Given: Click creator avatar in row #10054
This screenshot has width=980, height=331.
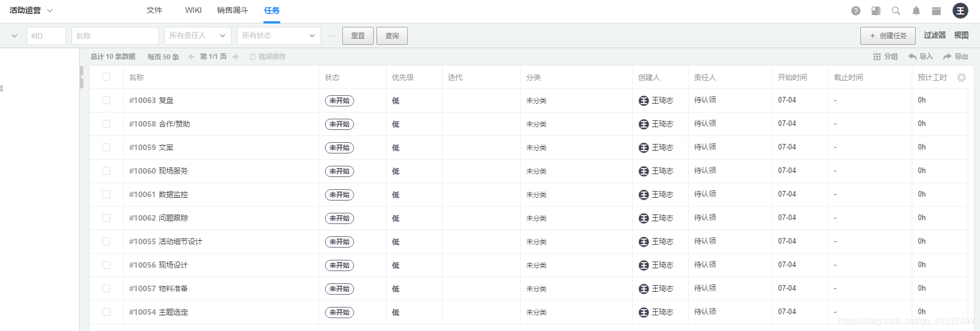Looking at the screenshot, I should 644,313.
